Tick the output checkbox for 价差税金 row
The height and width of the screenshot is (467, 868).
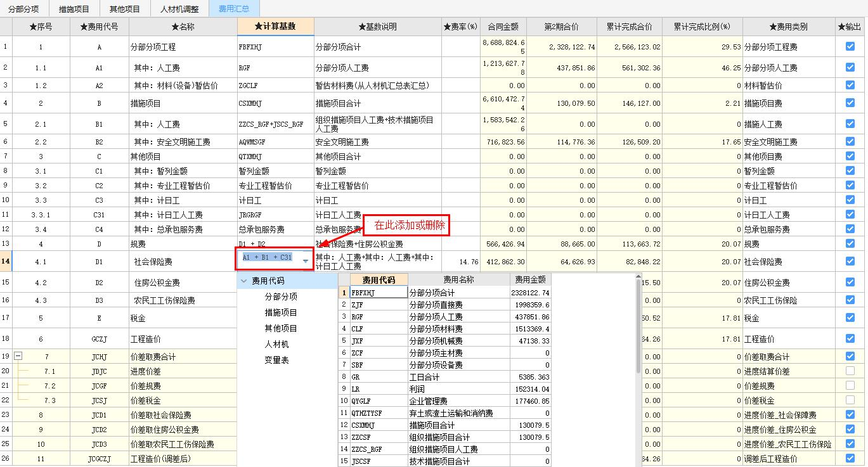click(850, 400)
